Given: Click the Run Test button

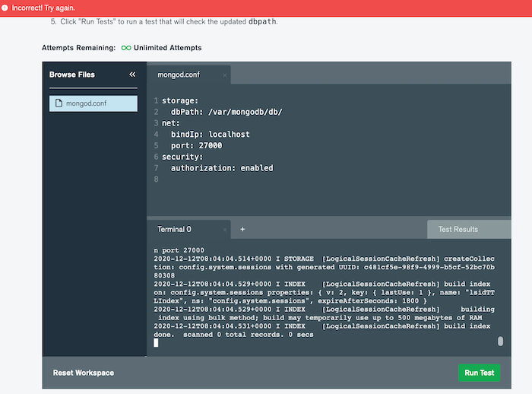Looking at the screenshot, I should pyautogui.click(x=479, y=373).
